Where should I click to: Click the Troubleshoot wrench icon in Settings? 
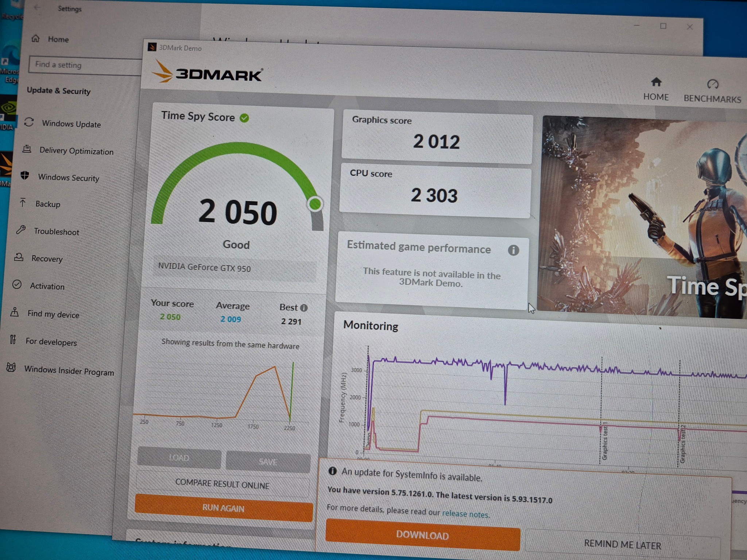click(21, 230)
